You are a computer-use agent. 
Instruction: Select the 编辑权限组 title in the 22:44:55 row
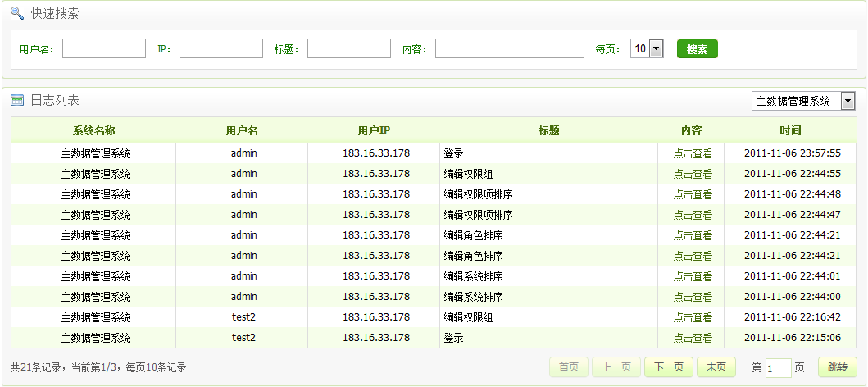tap(468, 174)
